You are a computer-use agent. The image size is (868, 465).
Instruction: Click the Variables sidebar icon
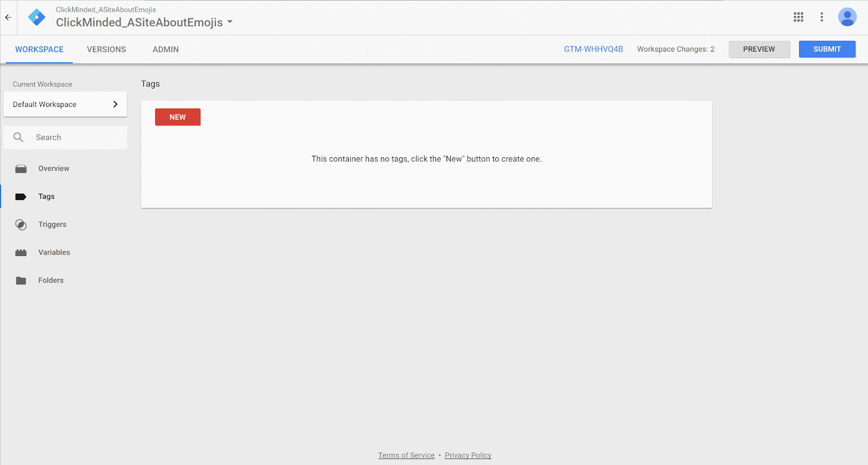pos(21,253)
